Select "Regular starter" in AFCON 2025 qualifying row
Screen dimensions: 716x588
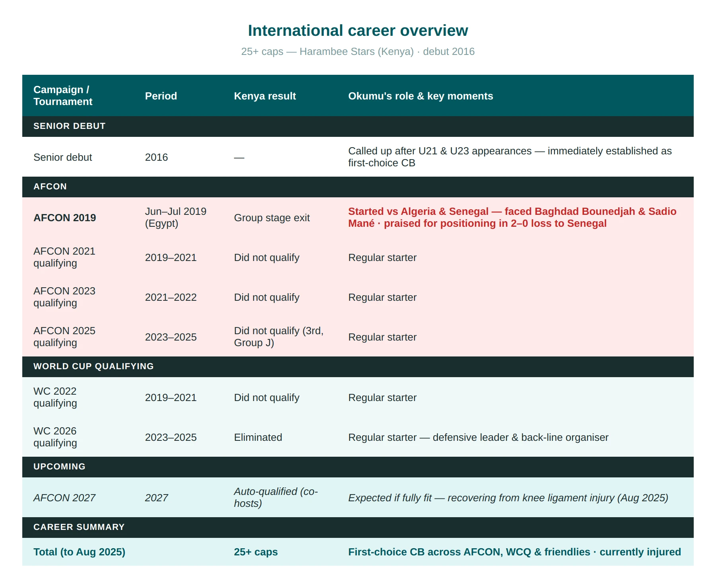click(x=382, y=337)
